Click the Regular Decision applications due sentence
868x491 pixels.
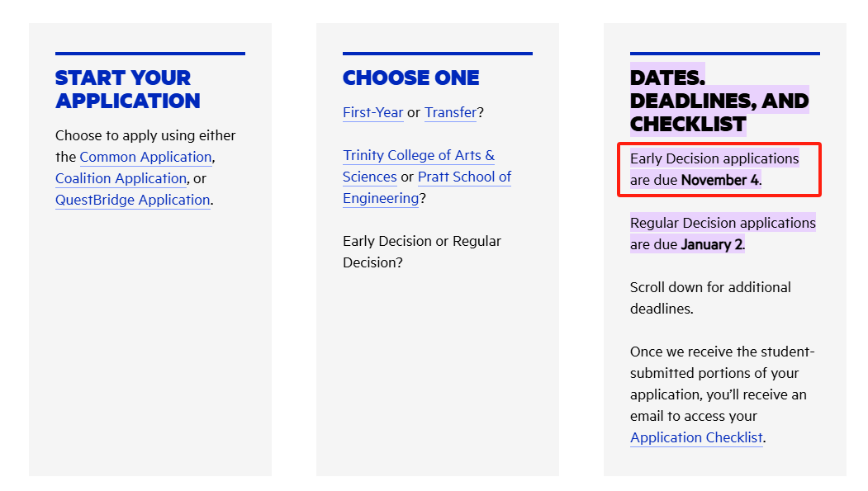(x=723, y=234)
